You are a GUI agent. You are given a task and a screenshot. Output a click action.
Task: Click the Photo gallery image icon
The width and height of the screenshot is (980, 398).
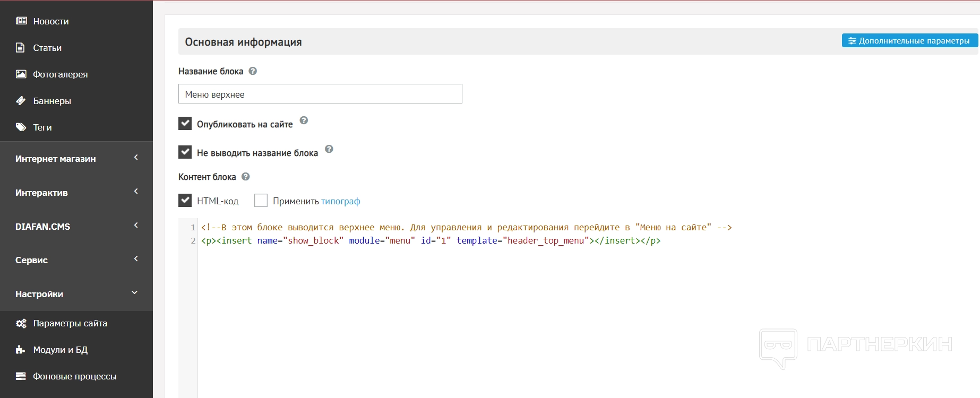point(21,74)
